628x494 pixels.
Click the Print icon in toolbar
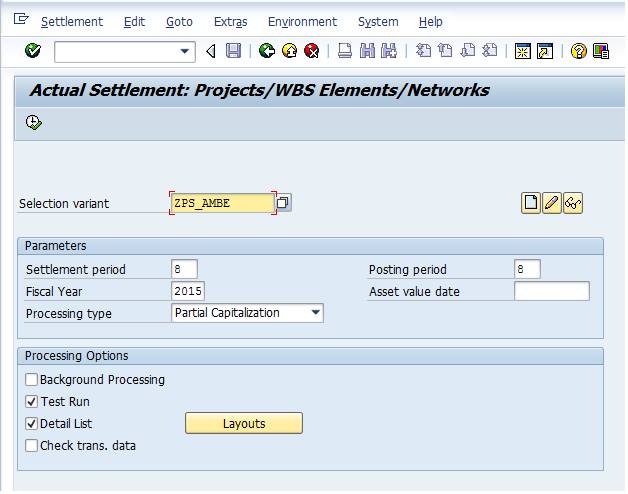344,51
